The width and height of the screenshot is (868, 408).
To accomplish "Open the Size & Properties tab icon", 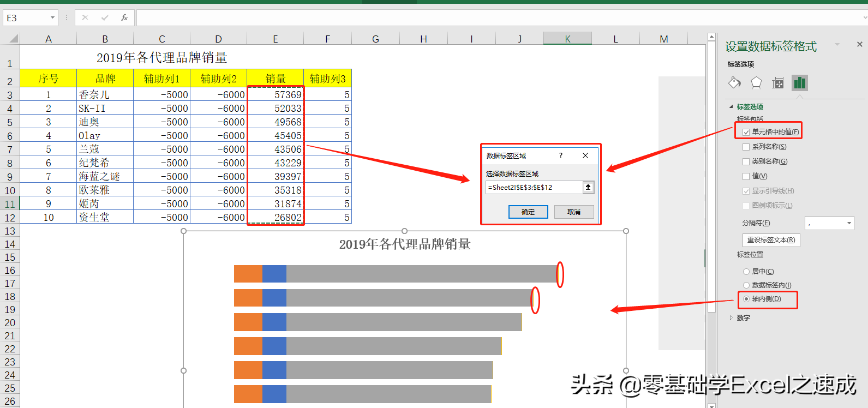I will pyautogui.click(x=778, y=83).
